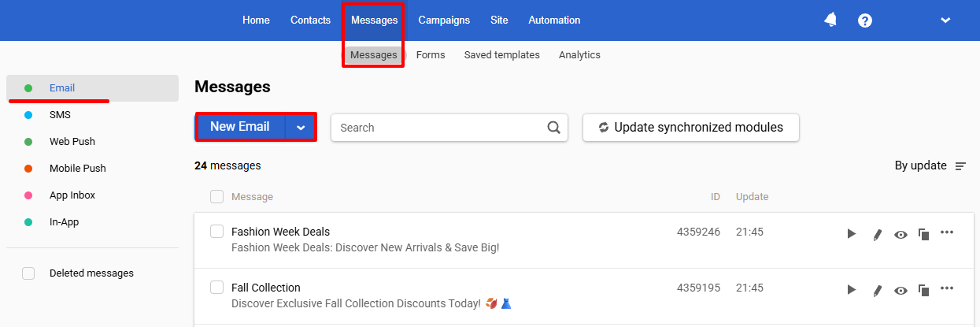This screenshot has width=980, height=327.
Task: Expand the New Email dropdown arrow
Action: pos(300,127)
